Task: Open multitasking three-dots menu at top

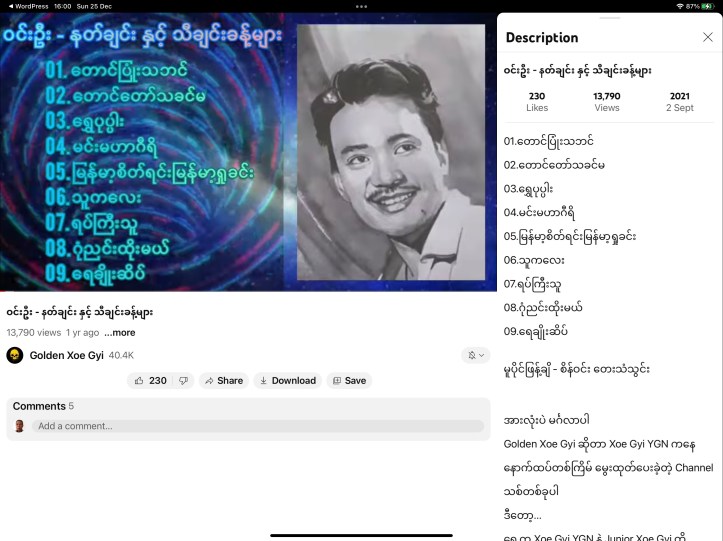Action: (x=361, y=6)
